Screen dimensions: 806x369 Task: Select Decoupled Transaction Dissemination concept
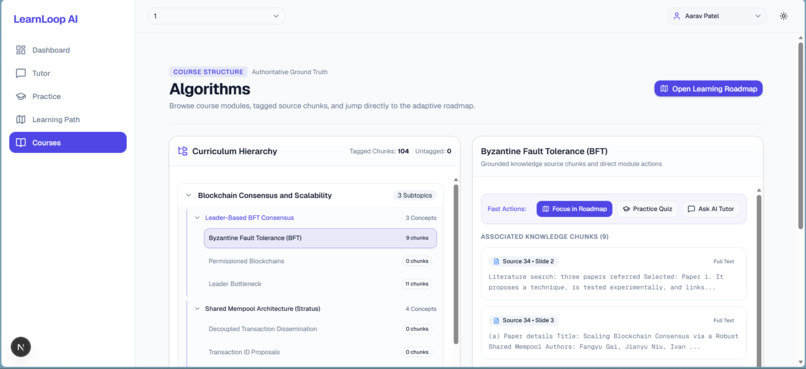263,329
